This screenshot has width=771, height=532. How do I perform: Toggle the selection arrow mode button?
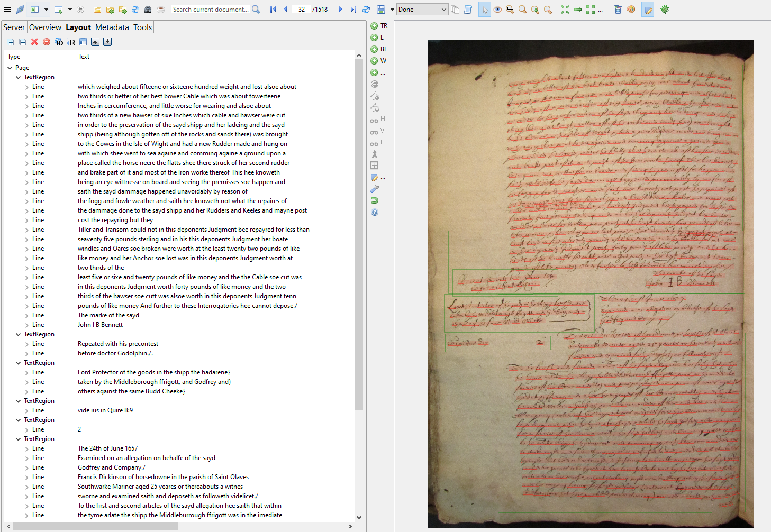[x=484, y=10]
